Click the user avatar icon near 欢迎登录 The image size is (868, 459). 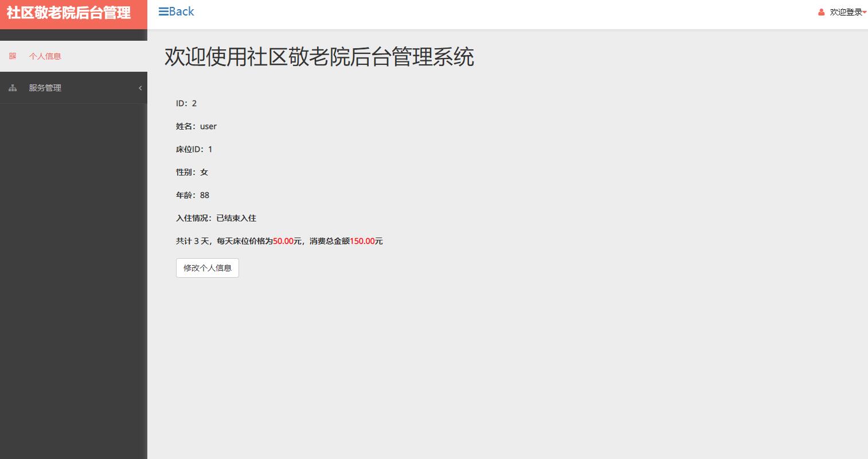click(821, 11)
